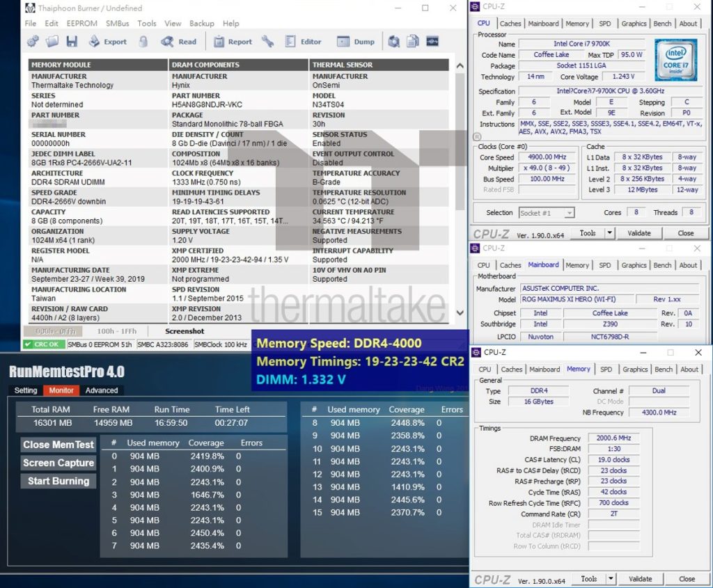Click the waveform monitor icon in toolbar
This screenshot has width=713, height=588.
432,41
